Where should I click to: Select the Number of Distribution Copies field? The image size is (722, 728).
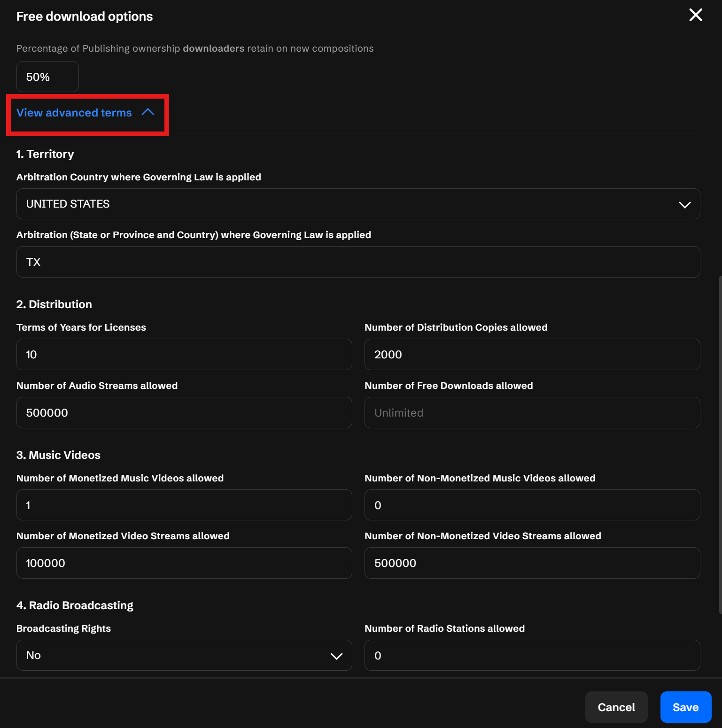pos(532,355)
